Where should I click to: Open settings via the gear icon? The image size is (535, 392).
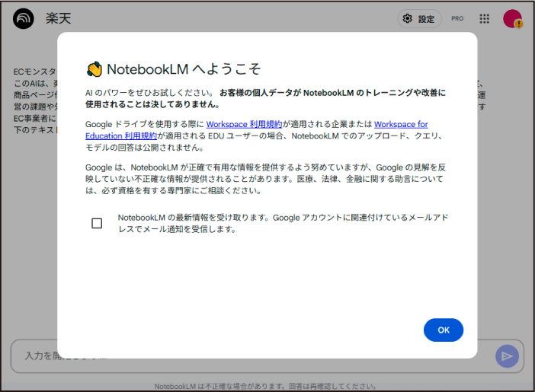point(408,19)
